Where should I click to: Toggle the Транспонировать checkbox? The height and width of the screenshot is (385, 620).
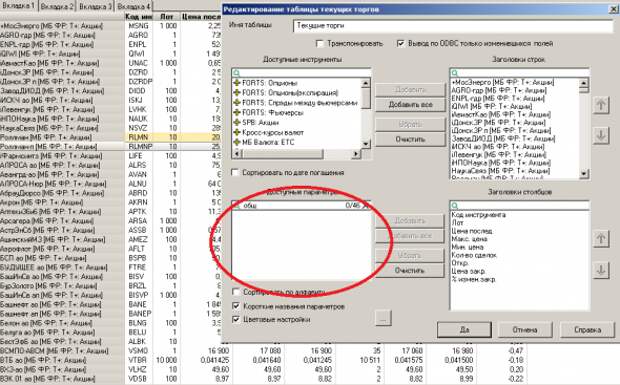(x=320, y=43)
